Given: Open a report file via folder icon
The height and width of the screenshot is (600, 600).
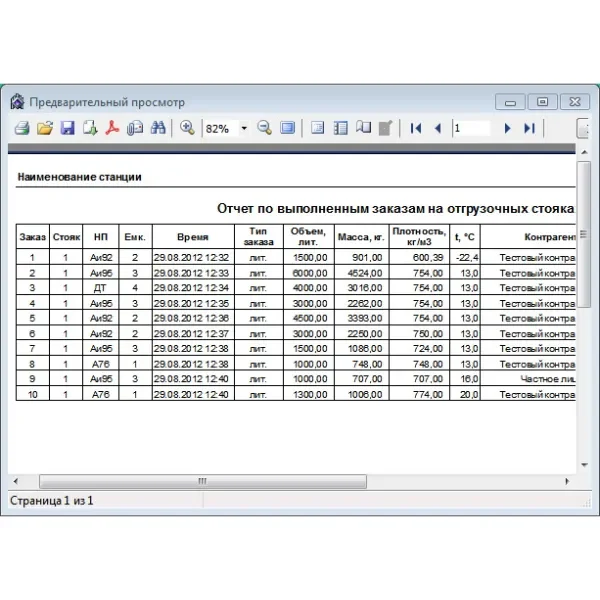Looking at the screenshot, I should click(45, 128).
